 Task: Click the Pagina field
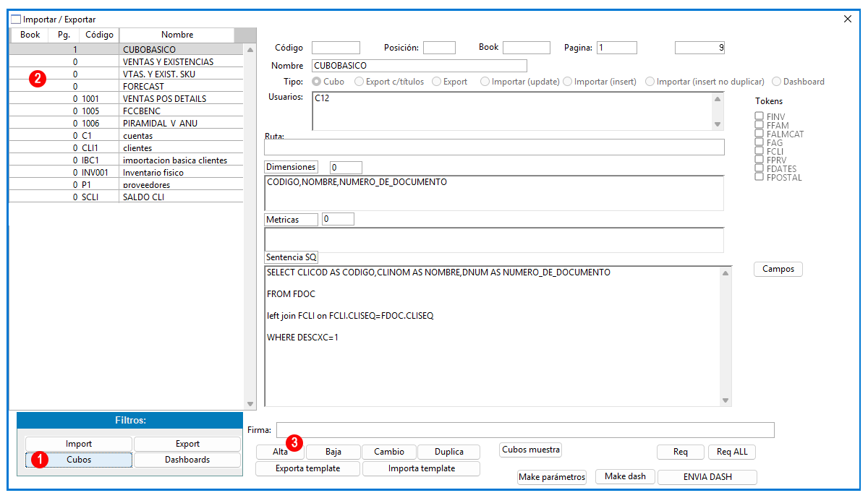pos(617,48)
